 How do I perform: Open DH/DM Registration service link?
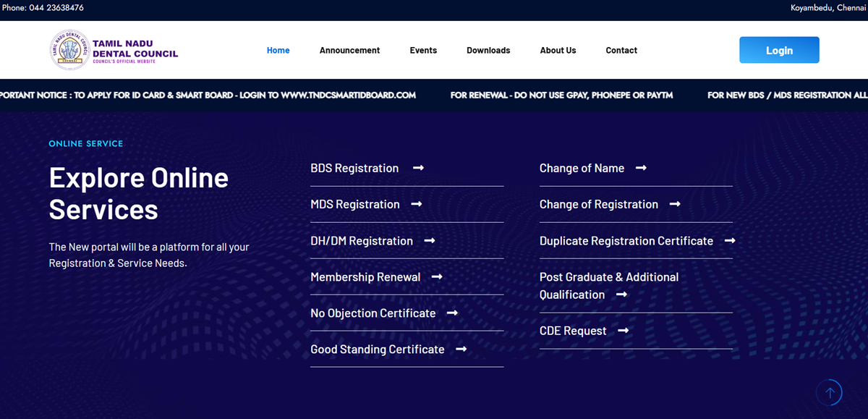[x=362, y=241]
